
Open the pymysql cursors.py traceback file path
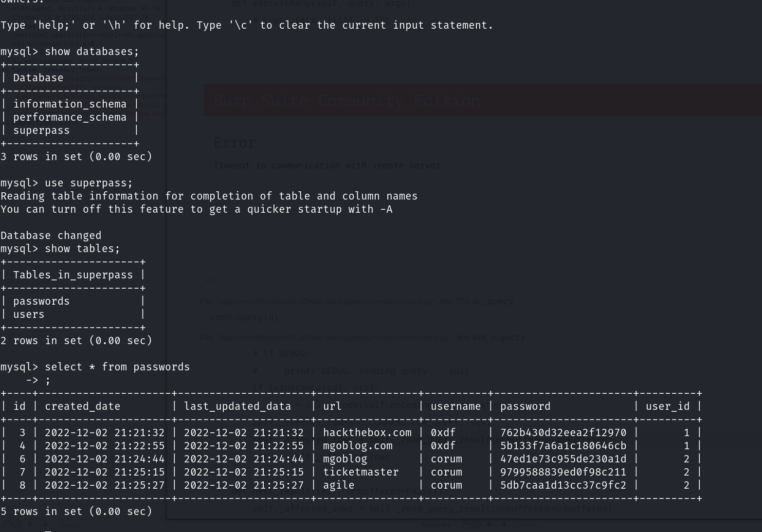[325, 302]
